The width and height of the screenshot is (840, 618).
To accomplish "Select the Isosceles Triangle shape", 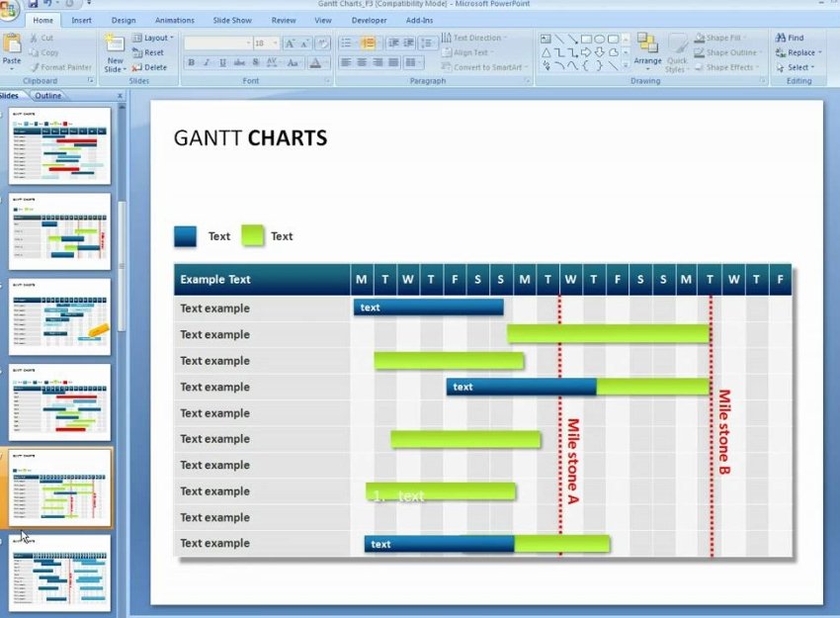I will pos(546,52).
